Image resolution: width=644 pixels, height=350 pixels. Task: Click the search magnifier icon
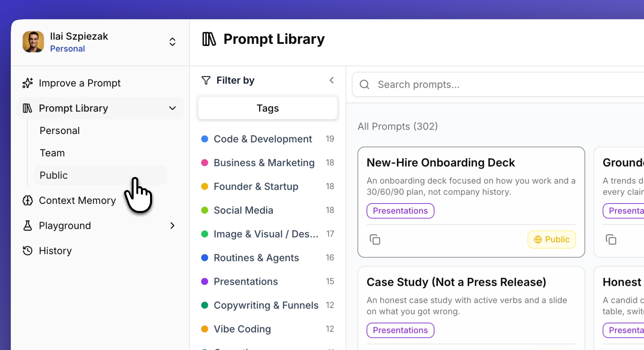click(x=365, y=84)
